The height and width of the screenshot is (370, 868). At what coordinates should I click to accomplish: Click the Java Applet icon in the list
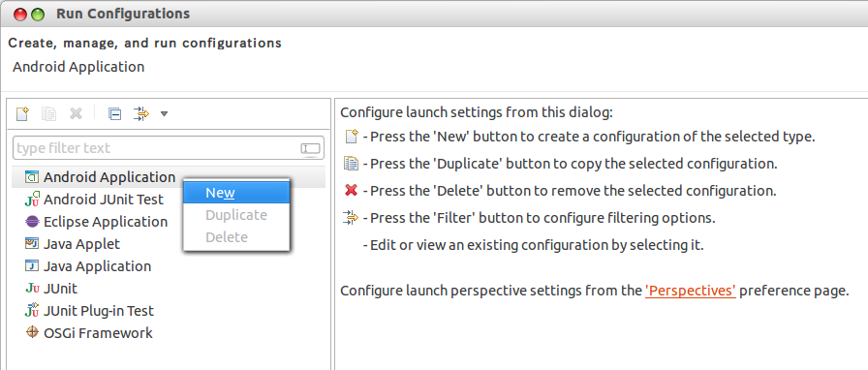tap(32, 244)
